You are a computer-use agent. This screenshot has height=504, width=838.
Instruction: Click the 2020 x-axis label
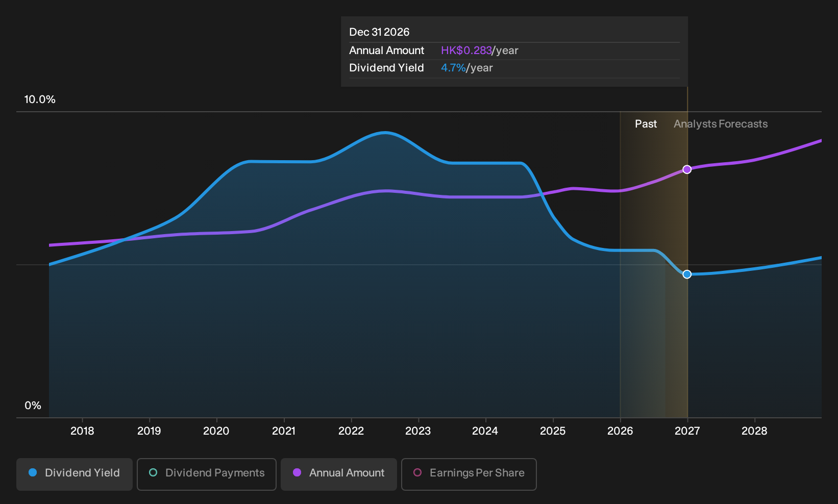tap(216, 431)
